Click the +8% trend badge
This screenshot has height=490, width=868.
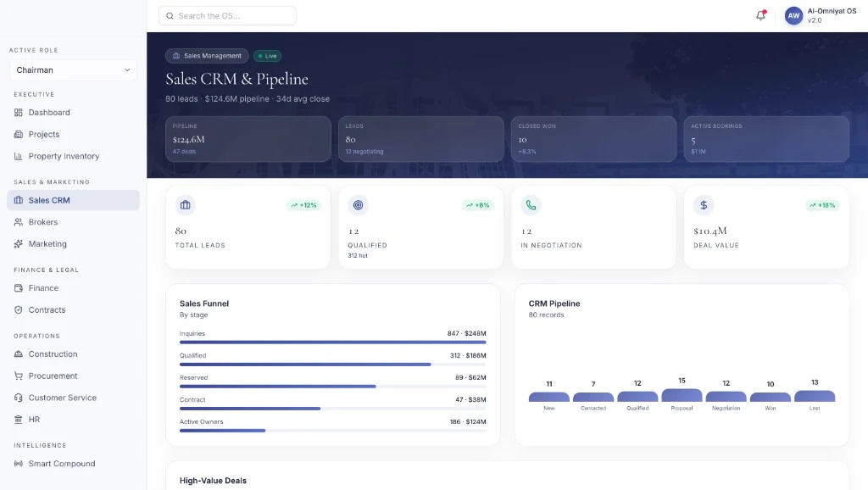(x=478, y=205)
